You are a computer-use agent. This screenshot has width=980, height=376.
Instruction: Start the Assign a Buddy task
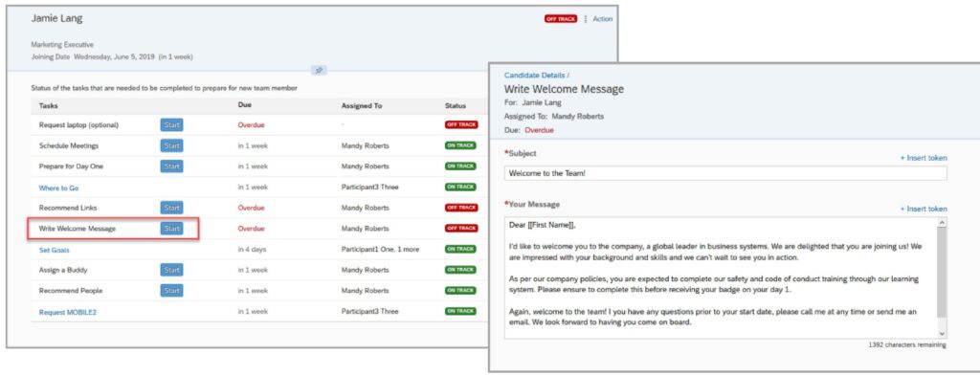(172, 270)
